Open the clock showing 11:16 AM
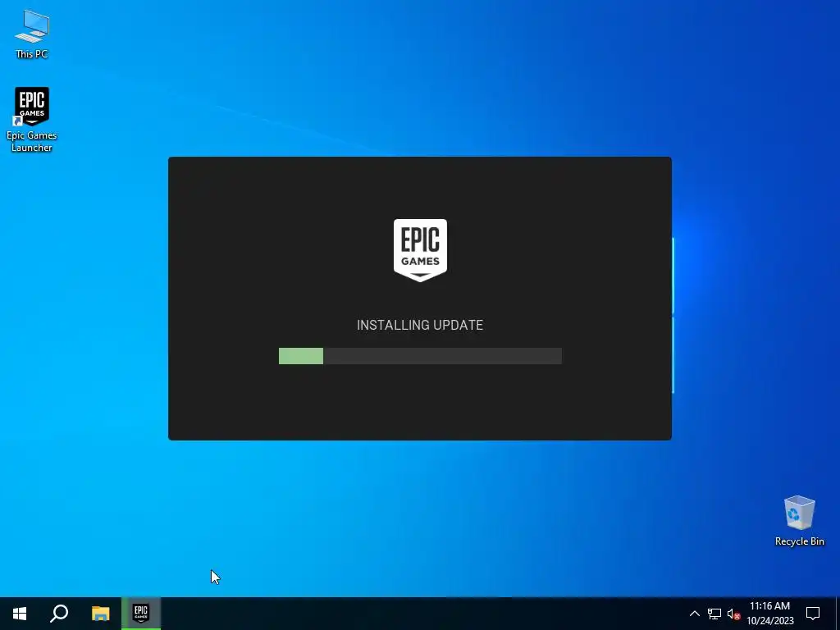The width and height of the screenshot is (840, 630). (769, 614)
